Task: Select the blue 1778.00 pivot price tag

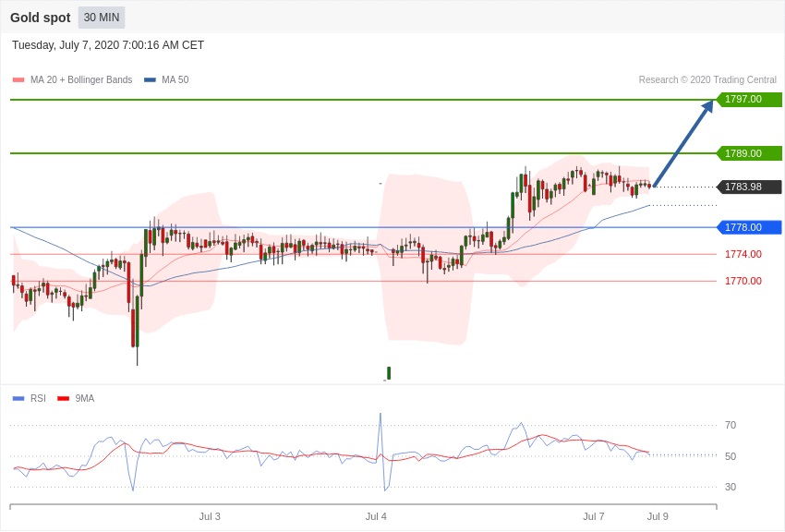Action: pos(749,227)
